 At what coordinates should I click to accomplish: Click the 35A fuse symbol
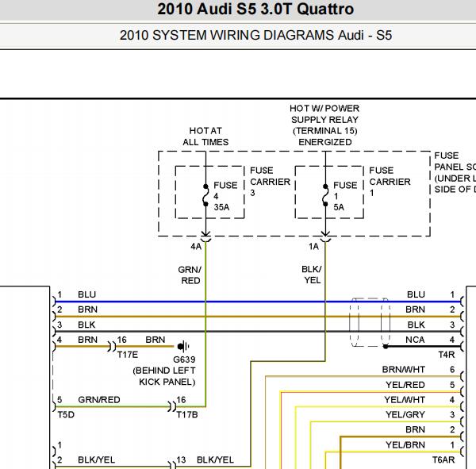click(x=205, y=195)
